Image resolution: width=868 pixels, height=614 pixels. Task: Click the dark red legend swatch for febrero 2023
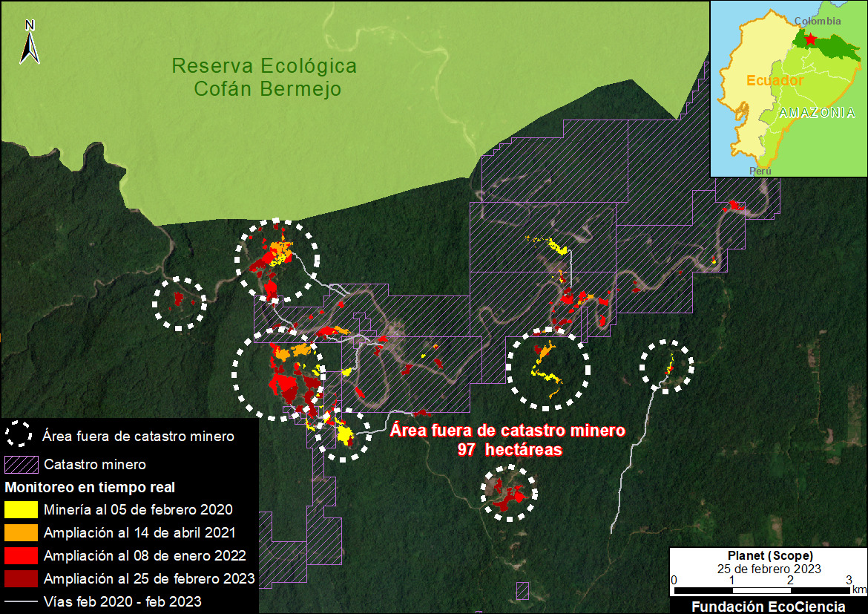click(21, 578)
